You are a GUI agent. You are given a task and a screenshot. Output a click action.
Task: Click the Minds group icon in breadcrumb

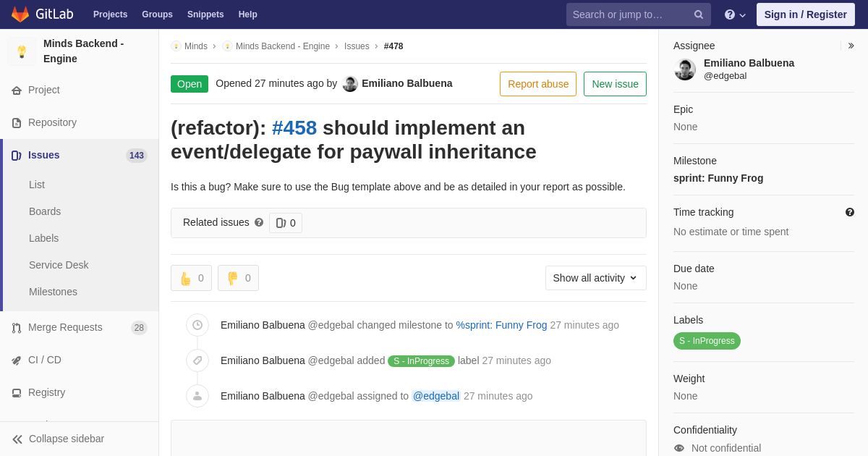(x=176, y=46)
